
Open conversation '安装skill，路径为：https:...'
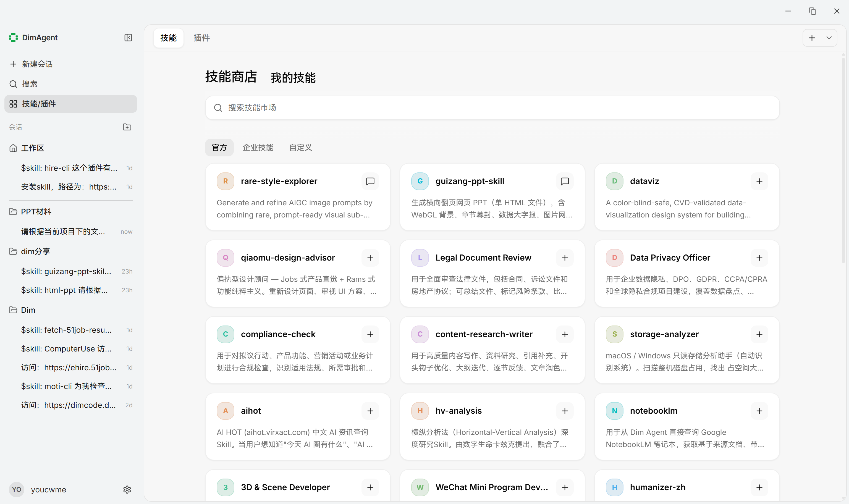click(x=71, y=187)
